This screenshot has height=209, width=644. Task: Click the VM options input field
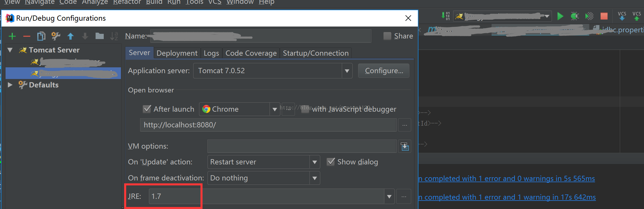coord(302,146)
